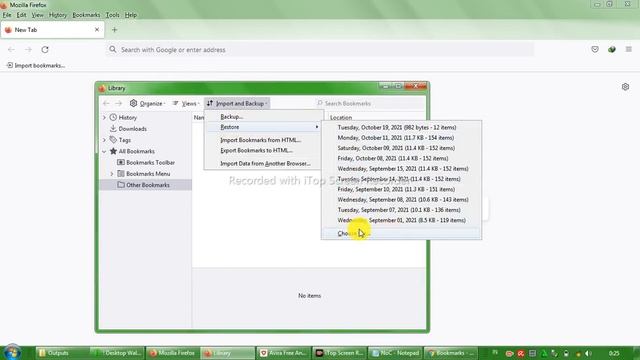
Task: Select All Bookmarks in sidebar
Action: pyautogui.click(x=136, y=151)
